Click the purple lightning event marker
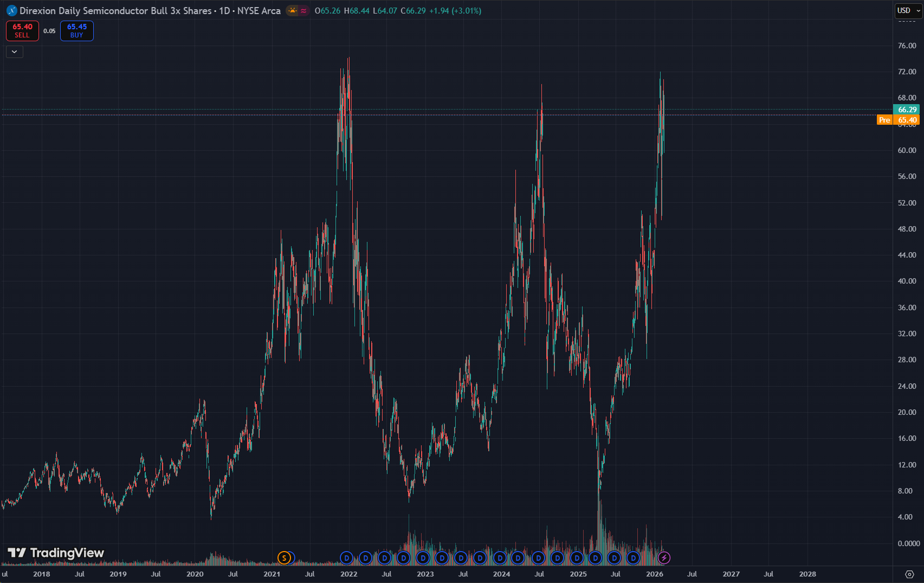The image size is (924, 583). pyautogui.click(x=664, y=558)
